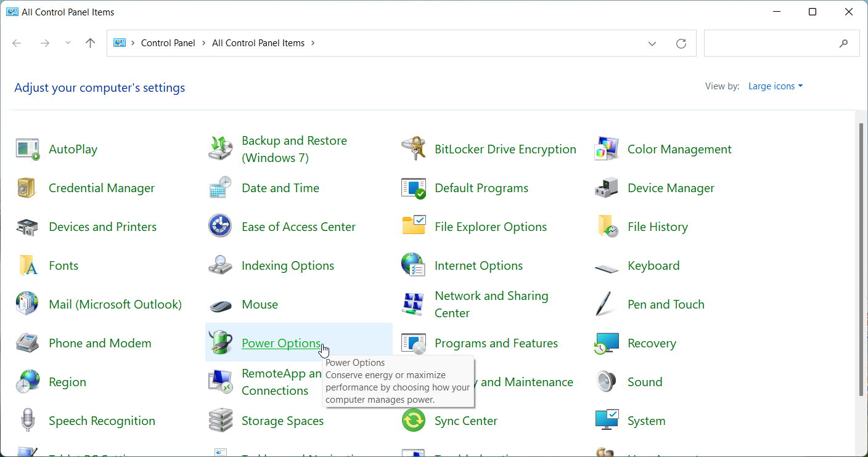Open the Power Options link

(x=281, y=343)
